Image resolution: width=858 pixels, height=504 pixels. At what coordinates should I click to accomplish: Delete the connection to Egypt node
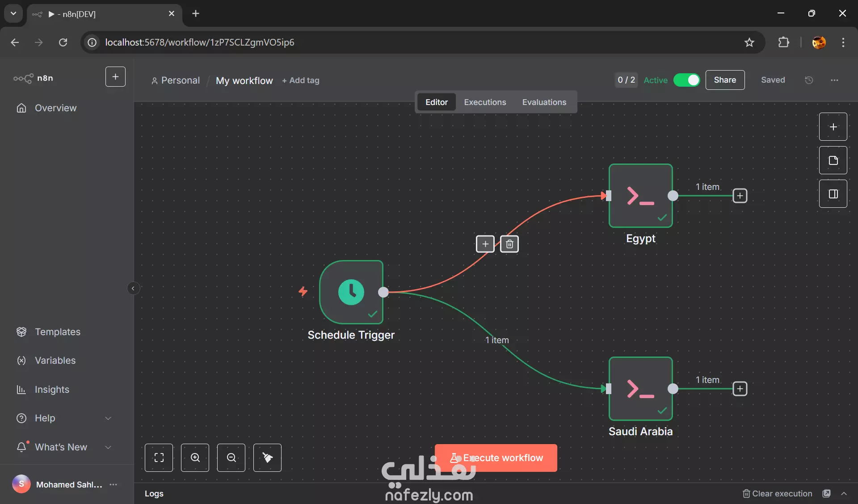tap(509, 244)
